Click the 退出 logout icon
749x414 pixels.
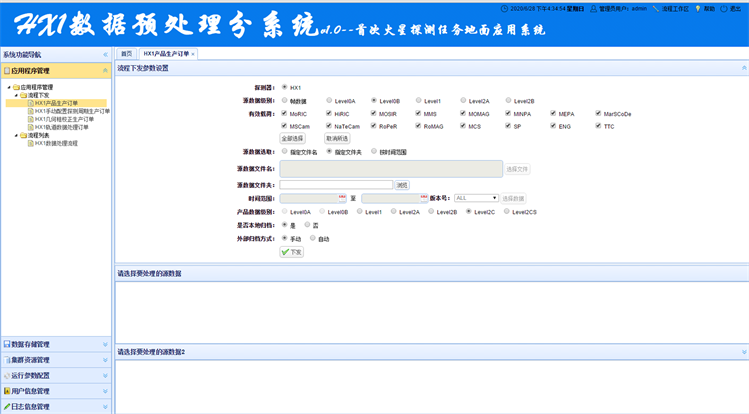(x=725, y=8)
